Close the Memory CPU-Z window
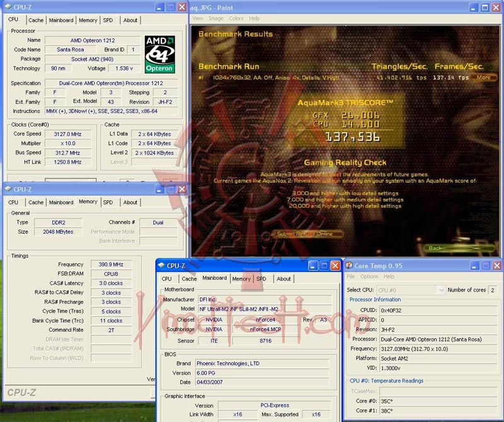This screenshot has height=422, width=504. [x=182, y=190]
